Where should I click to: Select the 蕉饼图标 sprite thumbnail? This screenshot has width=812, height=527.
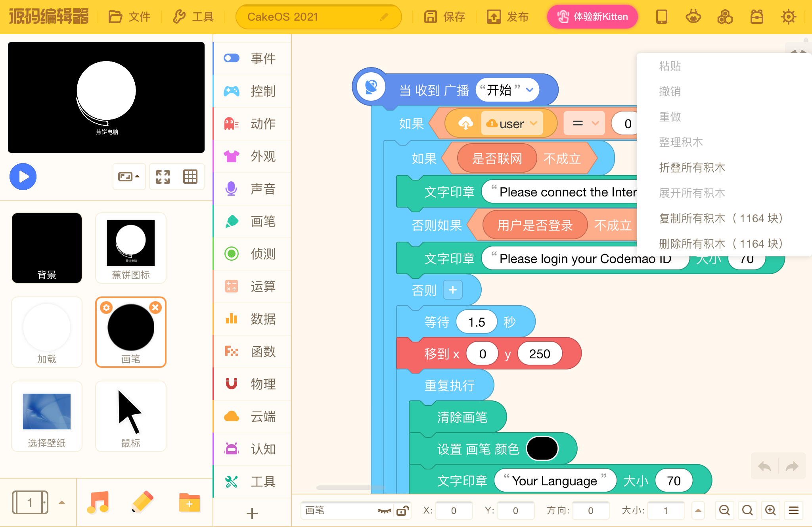click(131, 248)
